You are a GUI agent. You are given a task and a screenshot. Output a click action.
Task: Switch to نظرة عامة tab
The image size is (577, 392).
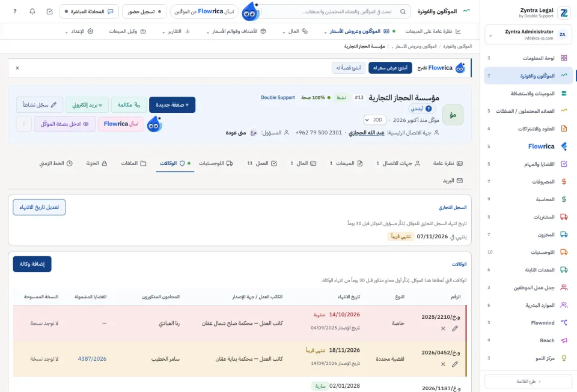[447, 163]
